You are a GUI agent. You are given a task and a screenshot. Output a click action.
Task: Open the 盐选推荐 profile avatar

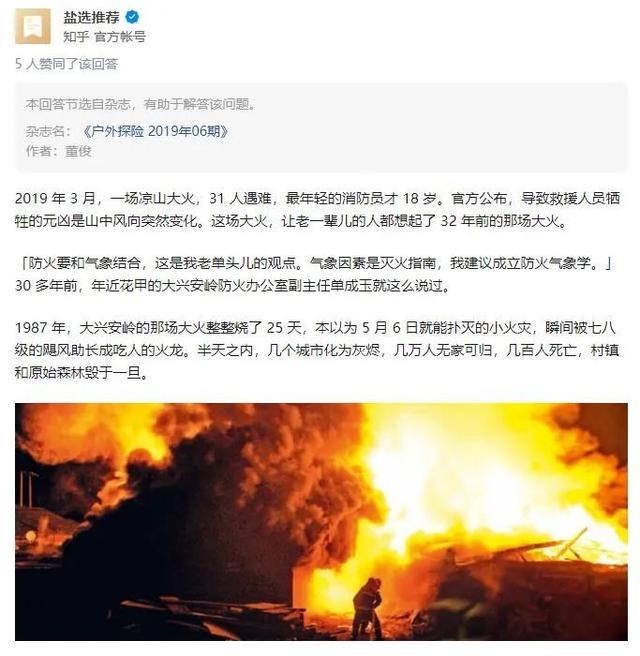pos(33,26)
